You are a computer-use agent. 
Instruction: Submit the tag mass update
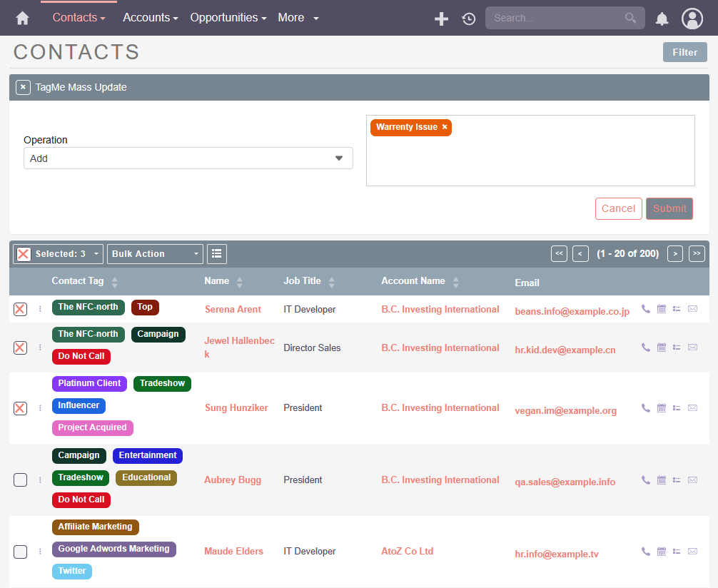coord(669,208)
